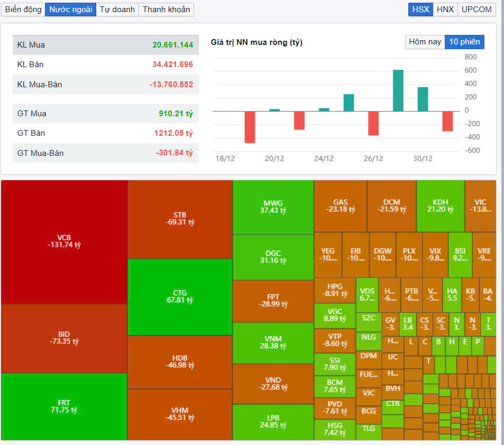This screenshot has width=504, height=445.
Task: Click the KL Mua value 20.661.144
Action: pyautogui.click(x=173, y=45)
